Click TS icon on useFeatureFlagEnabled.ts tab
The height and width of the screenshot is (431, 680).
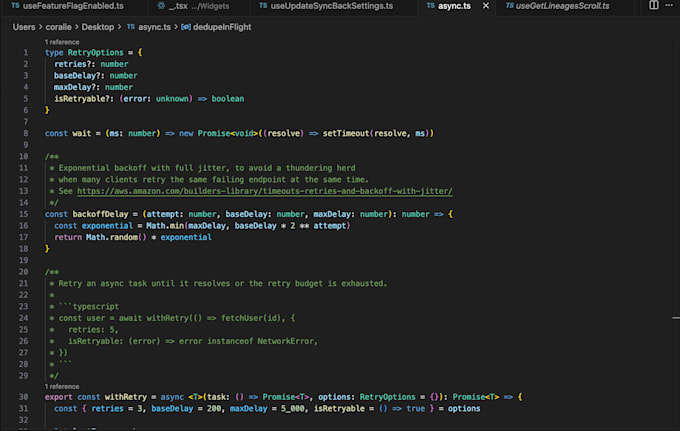[15, 6]
